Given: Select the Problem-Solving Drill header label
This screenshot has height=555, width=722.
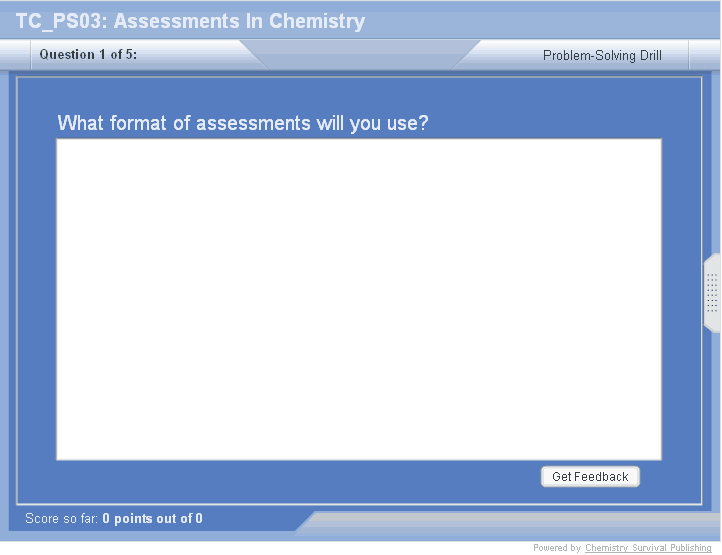Looking at the screenshot, I should click(x=602, y=56).
